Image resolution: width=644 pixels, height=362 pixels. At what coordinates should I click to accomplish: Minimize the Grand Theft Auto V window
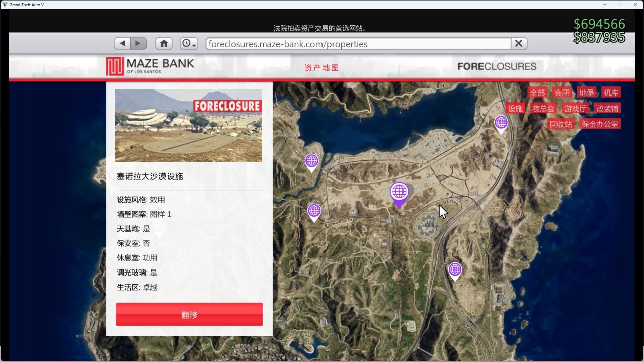coord(604,4)
